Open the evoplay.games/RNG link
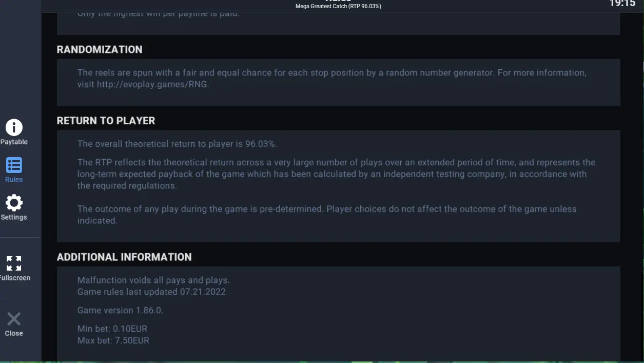 point(152,84)
